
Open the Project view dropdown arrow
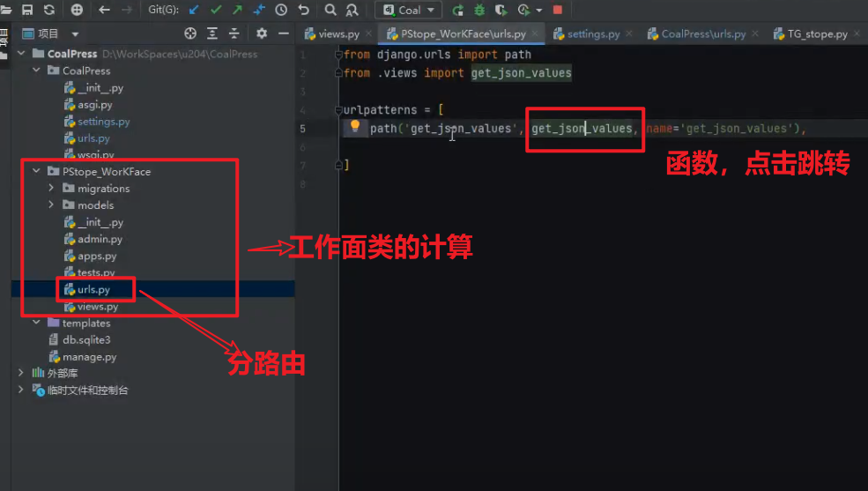75,34
